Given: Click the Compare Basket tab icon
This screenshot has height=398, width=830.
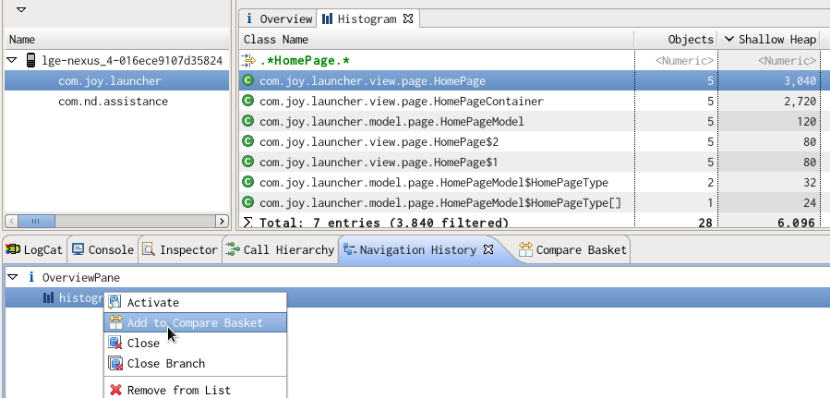Looking at the screenshot, I should [x=526, y=249].
